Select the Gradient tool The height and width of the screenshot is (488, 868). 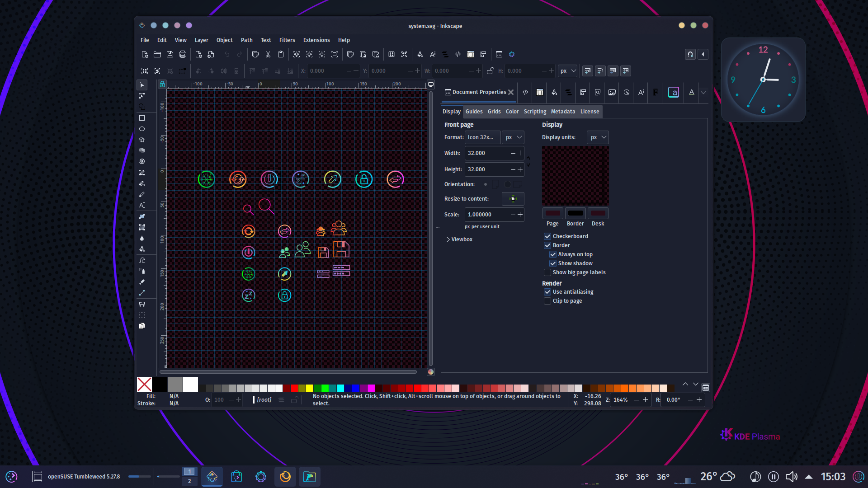pyautogui.click(x=142, y=216)
